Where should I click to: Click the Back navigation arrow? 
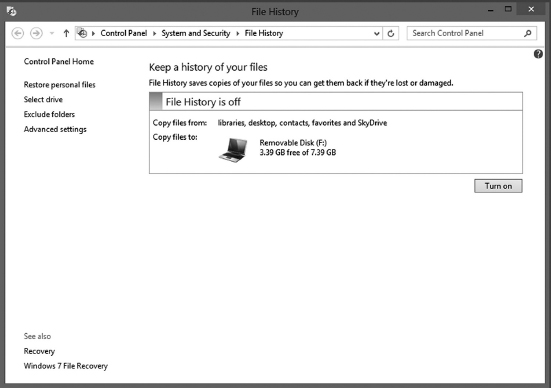tap(18, 33)
